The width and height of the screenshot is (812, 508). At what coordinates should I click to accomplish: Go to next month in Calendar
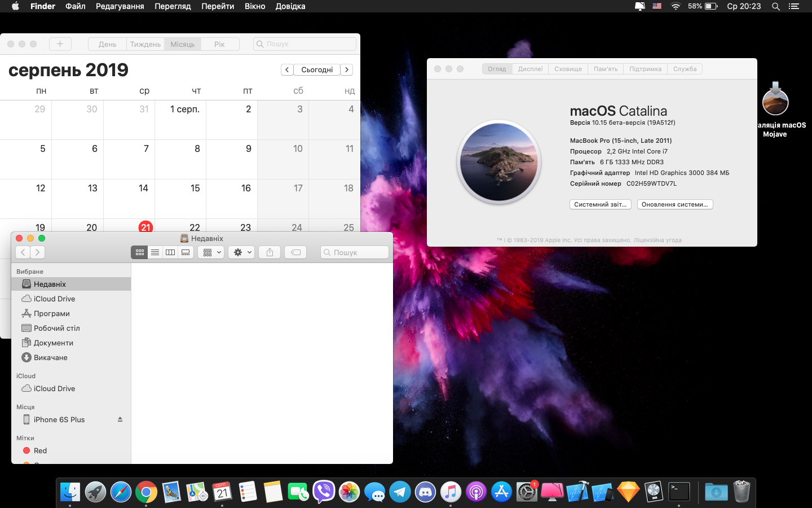click(347, 69)
